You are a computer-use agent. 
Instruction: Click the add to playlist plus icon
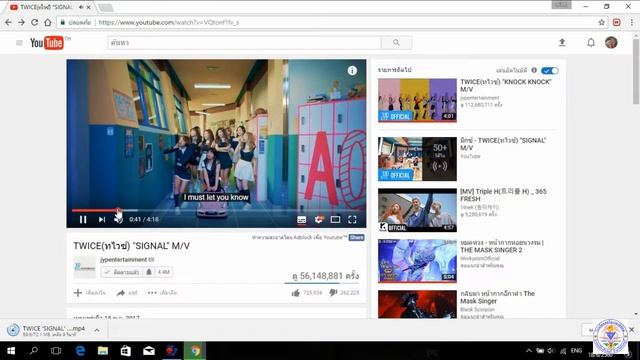tap(78, 293)
